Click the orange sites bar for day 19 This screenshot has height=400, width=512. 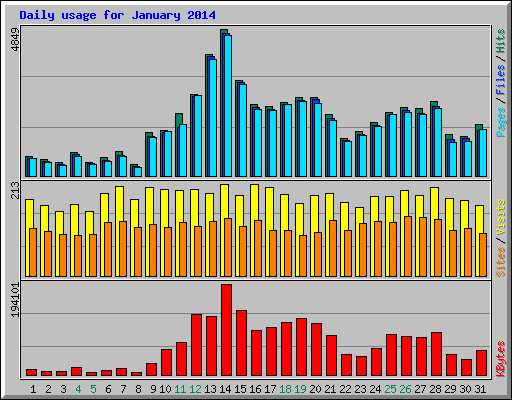[303, 256]
